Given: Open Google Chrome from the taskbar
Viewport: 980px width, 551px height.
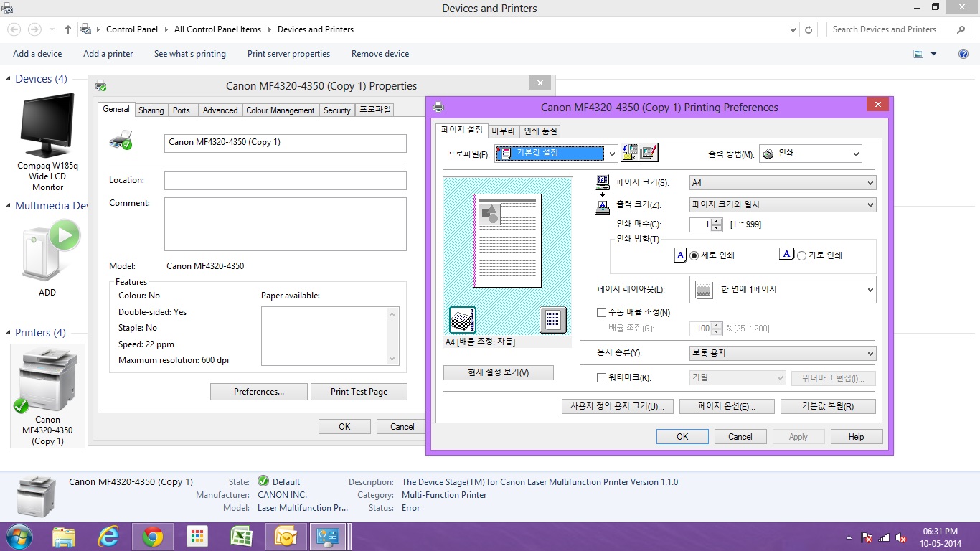Looking at the screenshot, I should (152, 537).
